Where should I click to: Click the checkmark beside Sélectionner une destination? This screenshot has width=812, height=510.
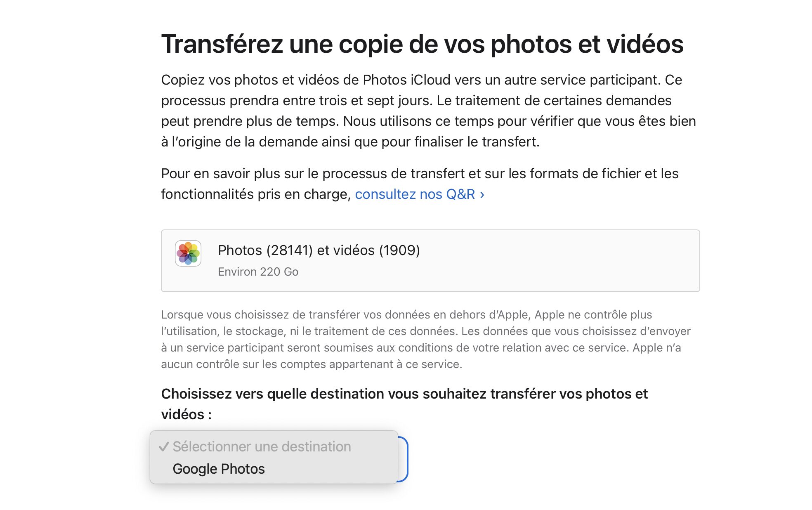point(164,446)
